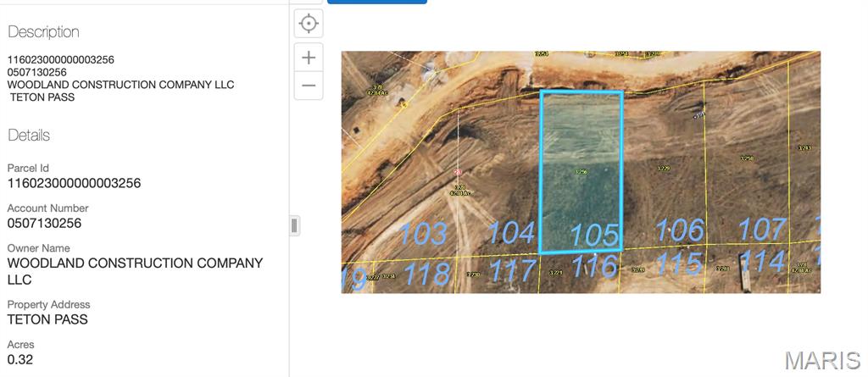Click the Parcel Id value 116023000000003256
The image size is (868, 377).
[x=74, y=183]
